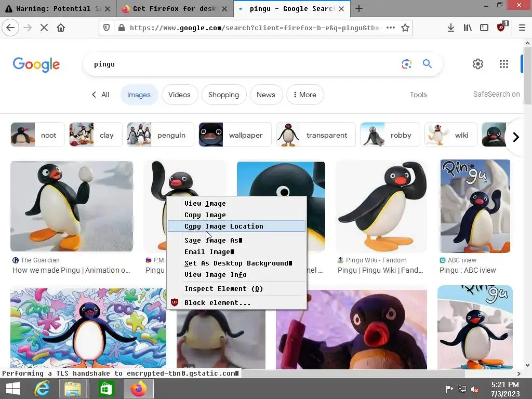
Task: Select the transparent suggestion chip
Action: tap(316, 135)
